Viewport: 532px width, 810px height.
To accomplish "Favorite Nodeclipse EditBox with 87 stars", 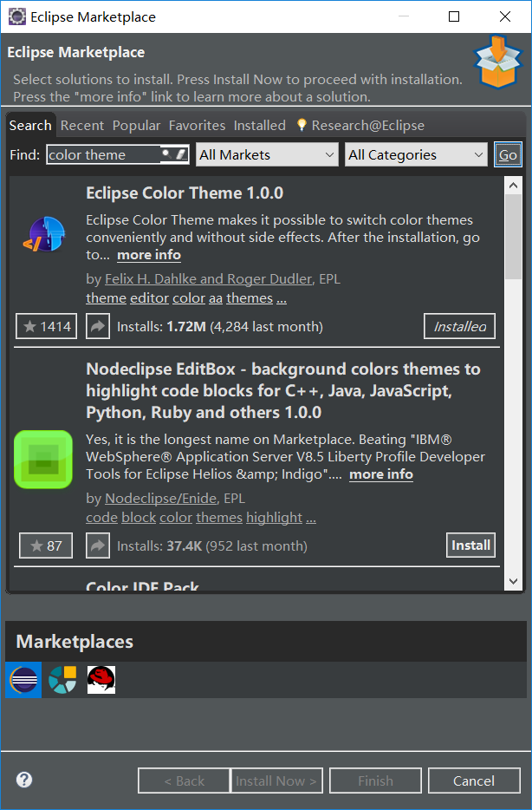I will coord(46,545).
